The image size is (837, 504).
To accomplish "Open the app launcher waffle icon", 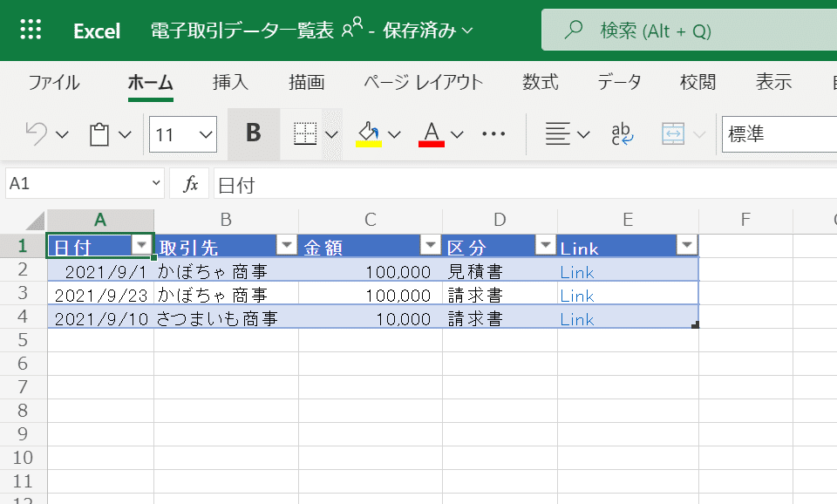I will 31,30.
